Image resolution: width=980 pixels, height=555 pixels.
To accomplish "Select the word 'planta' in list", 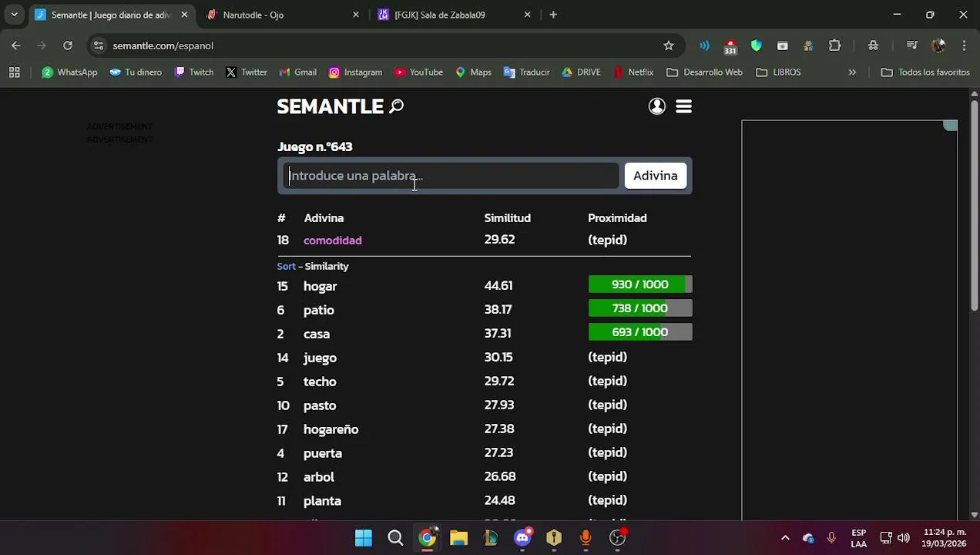I will [322, 501].
